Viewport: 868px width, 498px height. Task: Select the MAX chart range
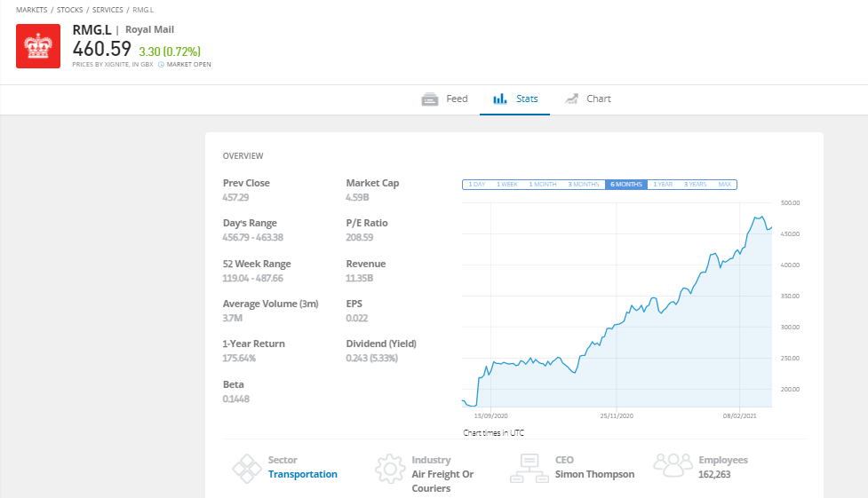pyautogui.click(x=725, y=185)
